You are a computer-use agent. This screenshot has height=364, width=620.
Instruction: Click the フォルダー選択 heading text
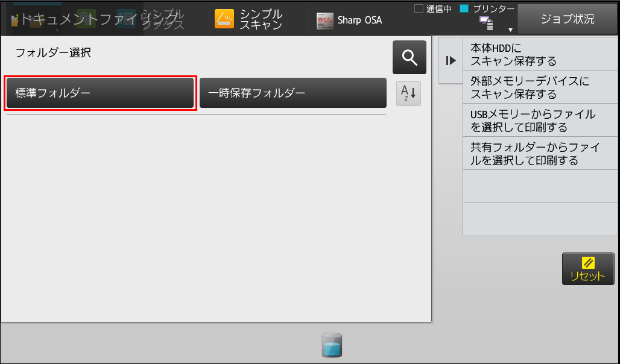point(53,52)
